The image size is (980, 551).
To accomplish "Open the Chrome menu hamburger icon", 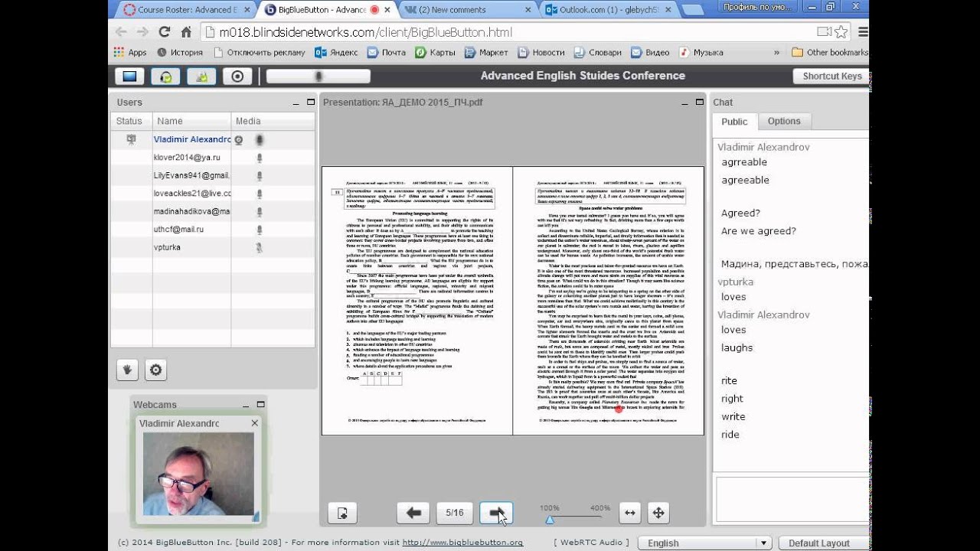I will click(x=863, y=32).
